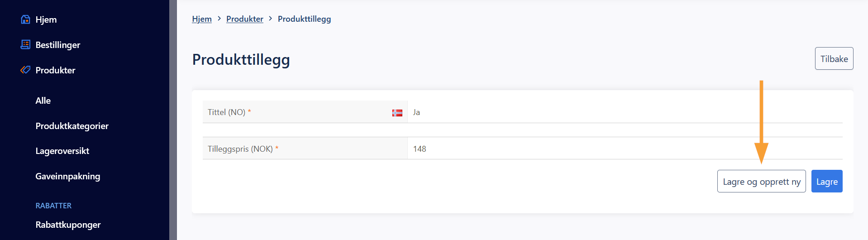Image resolution: width=868 pixels, height=240 pixels.
Task: Open Produktkategorier submenu item
Action: click(72, 126)
